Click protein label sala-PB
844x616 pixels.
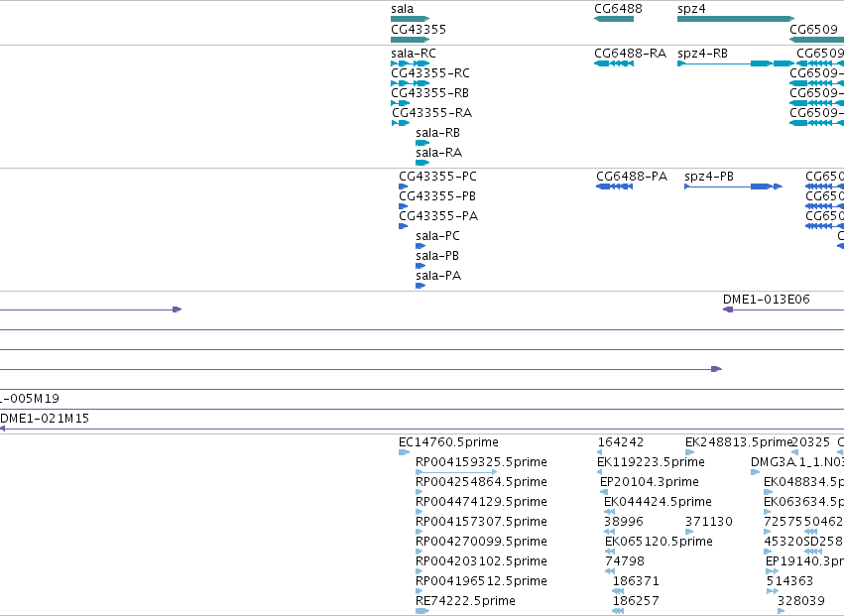pos(437,256)
